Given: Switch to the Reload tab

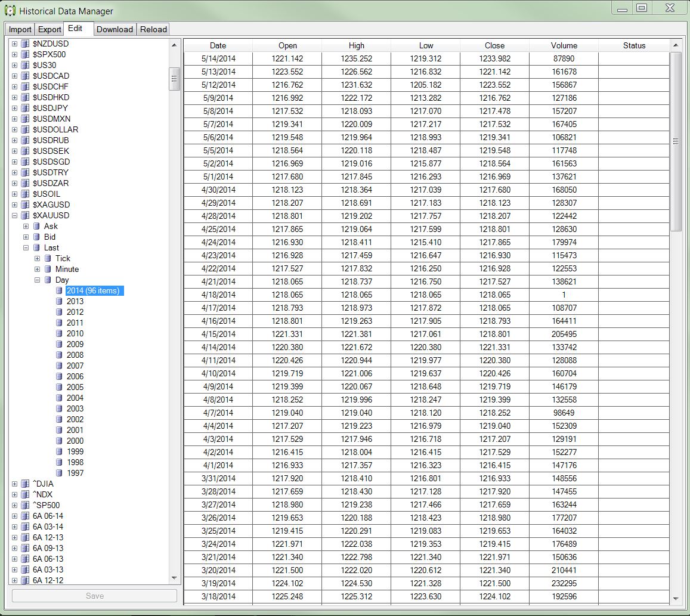Looking at the screenshot, I should pyautogui.click(x=153, y=29).
